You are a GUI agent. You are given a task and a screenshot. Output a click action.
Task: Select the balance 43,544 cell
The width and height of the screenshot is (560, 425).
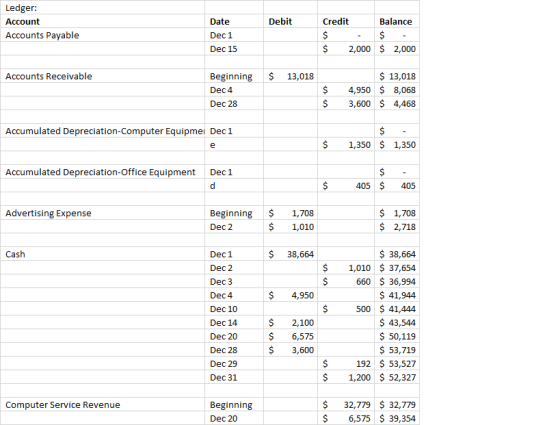[397, 323]
